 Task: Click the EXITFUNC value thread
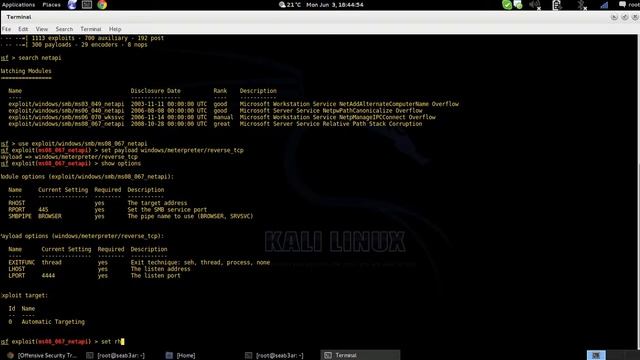(x=51, y=262)
